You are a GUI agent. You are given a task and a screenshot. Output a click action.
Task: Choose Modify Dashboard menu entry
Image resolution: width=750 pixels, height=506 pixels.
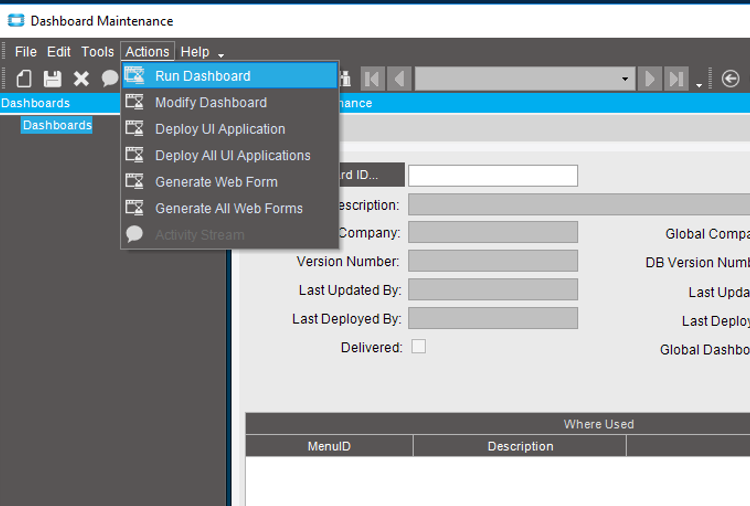(x=210, y=102)
